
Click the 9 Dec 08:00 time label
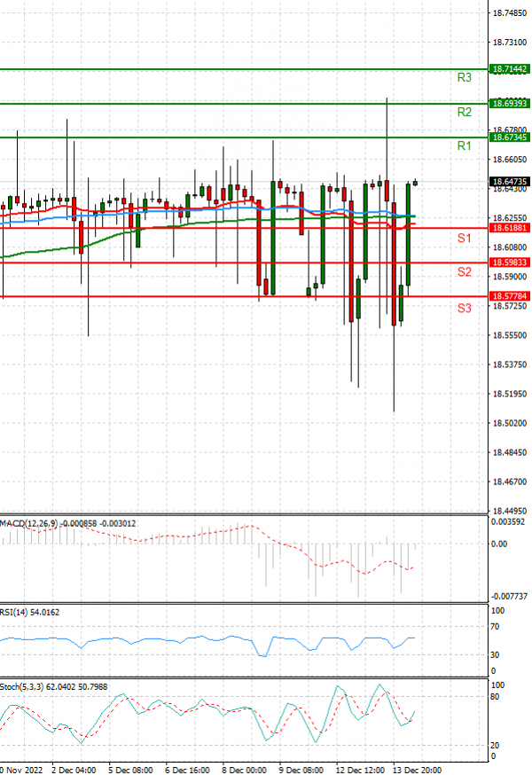pyautogui.click(x=301, y=770)
